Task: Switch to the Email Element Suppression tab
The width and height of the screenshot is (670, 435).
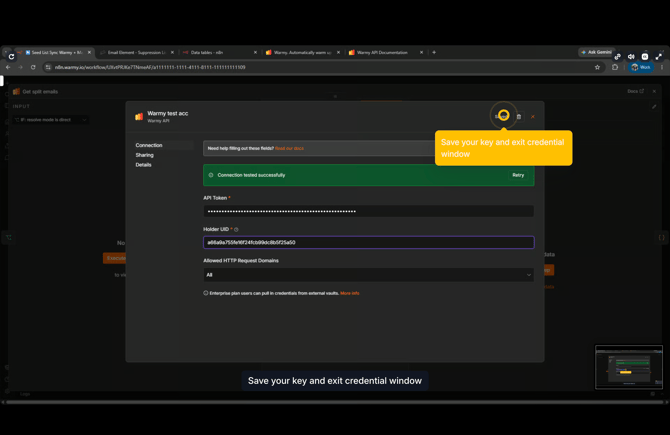Action: click(136, 52)
